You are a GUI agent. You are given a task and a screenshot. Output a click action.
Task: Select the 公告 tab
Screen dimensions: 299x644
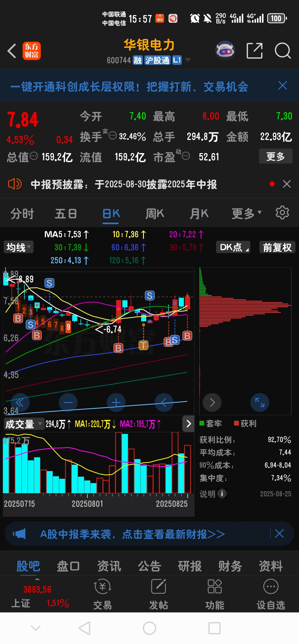click(150, 566)
